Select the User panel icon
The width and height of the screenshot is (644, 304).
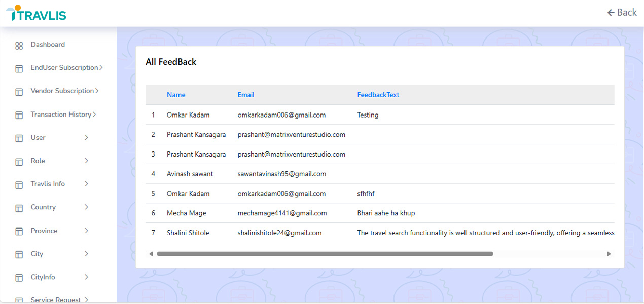pyautogui.click(x=19, y=138)
